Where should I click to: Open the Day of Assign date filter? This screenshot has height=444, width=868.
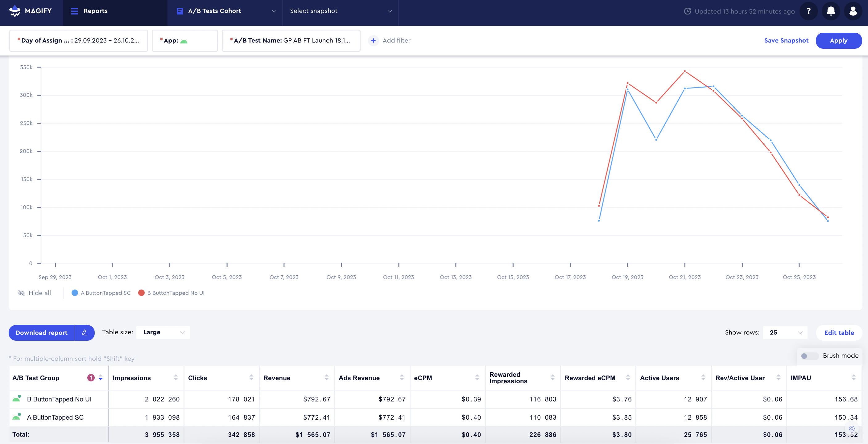(x=79, y=41)
